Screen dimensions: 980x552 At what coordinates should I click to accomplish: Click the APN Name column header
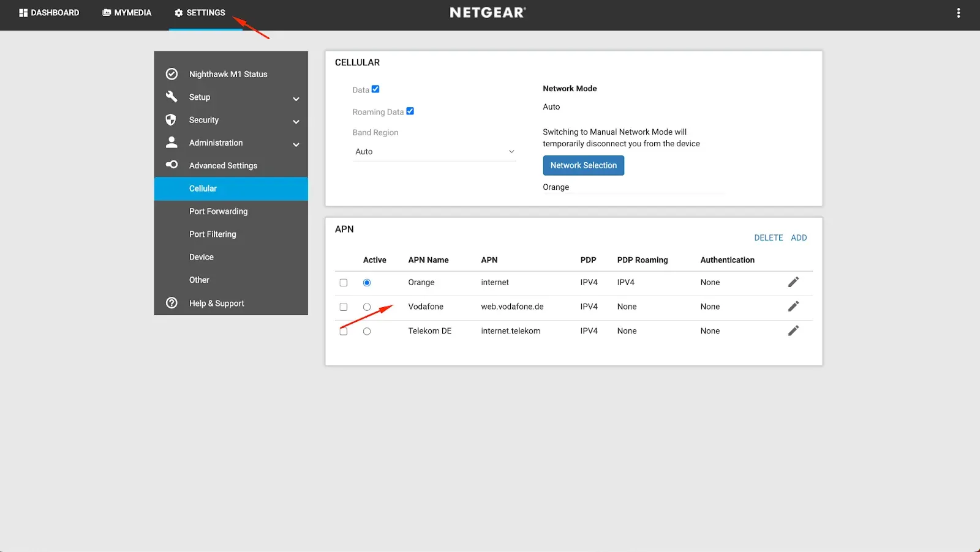click(429, 260)
